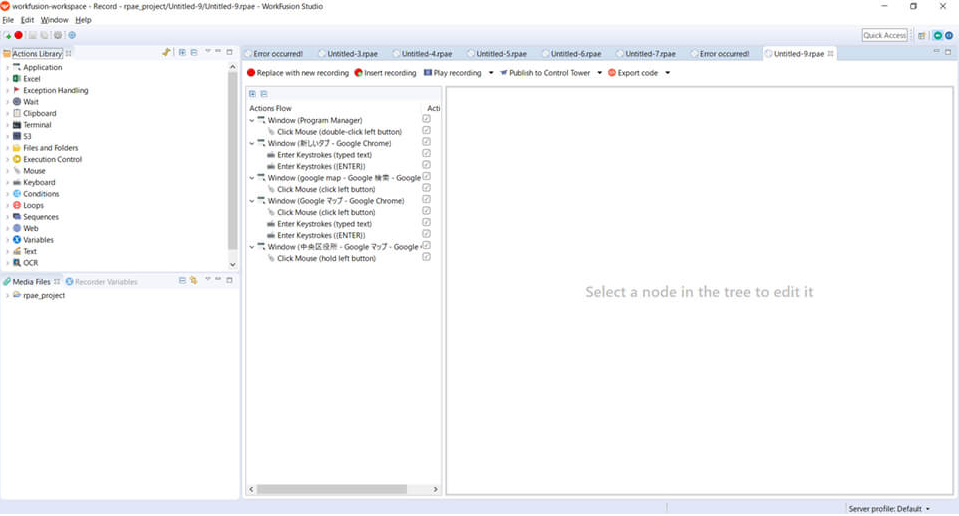This screenshot has width=959, height=516.
Task: Switch to the Untitled-7.rpae tab
Action: [650, 54]
